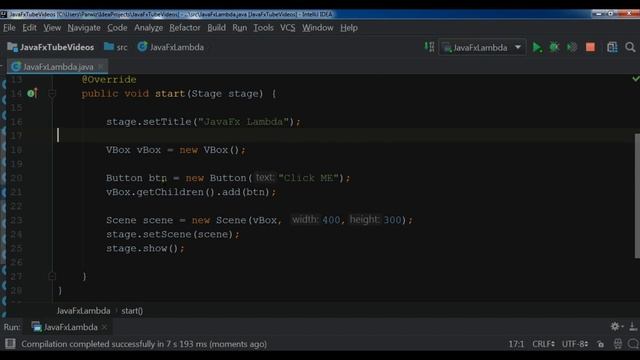Image resolution: width=640 pixels, height=360 pixels.
Task: Hide the Run tool window
Action: coord(633,326)
